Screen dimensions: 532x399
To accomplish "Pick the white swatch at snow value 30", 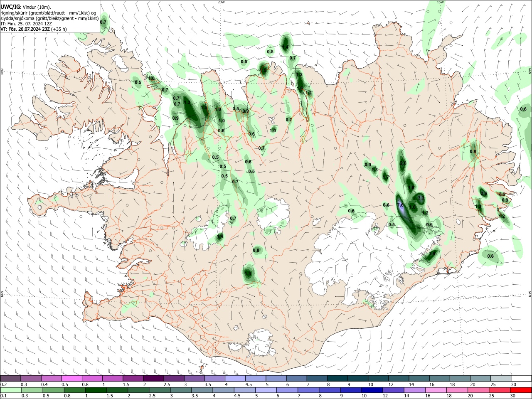I will click(x=521, y=379).
